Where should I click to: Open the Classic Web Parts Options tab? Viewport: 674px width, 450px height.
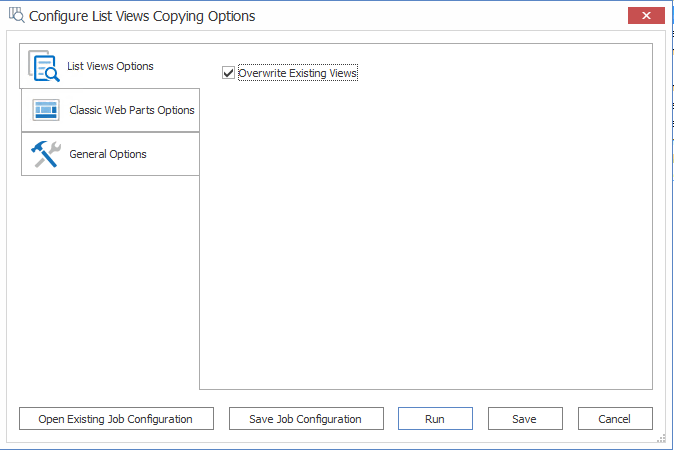point(131,110)
